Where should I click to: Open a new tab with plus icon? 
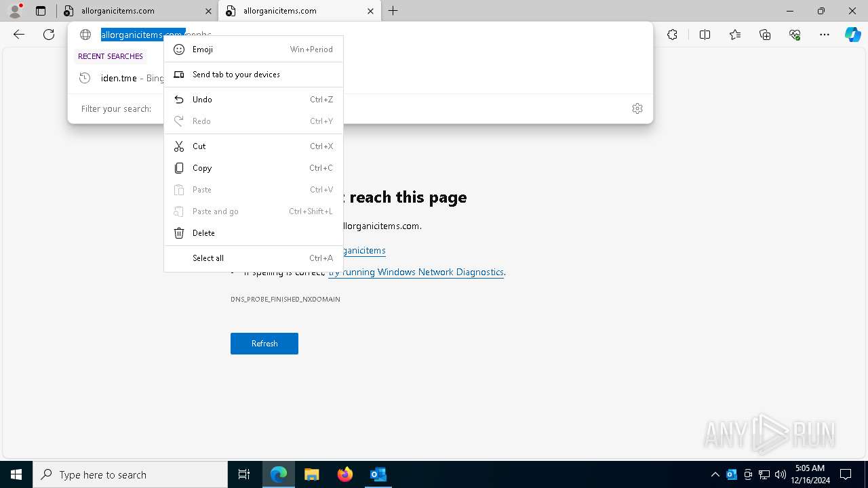coord(393,11)
